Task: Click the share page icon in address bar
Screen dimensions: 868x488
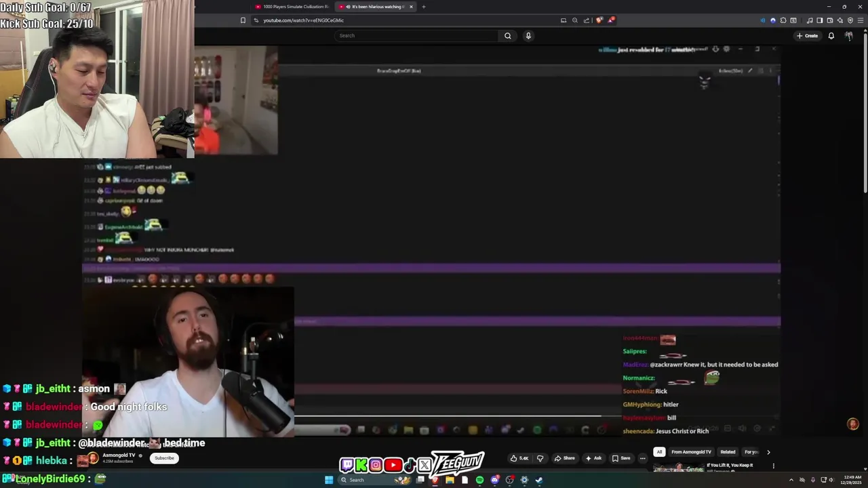Action: point(587,20)
